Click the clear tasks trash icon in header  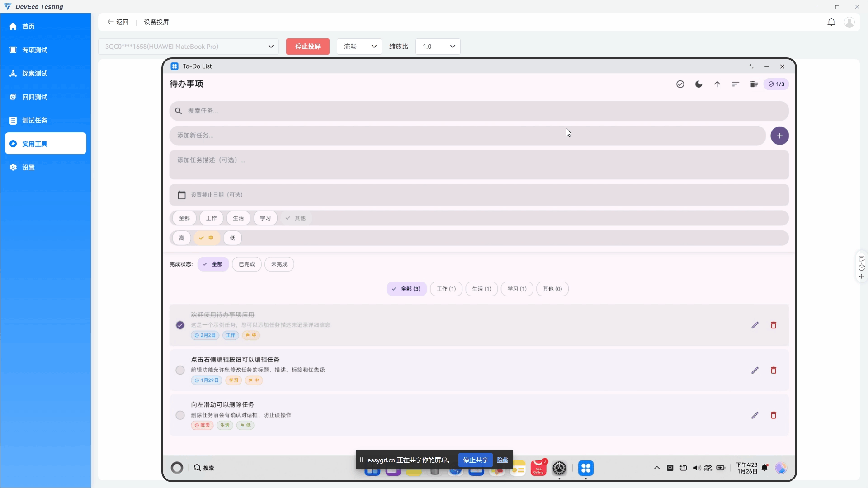pyautogui.click(x=754, y=84)
